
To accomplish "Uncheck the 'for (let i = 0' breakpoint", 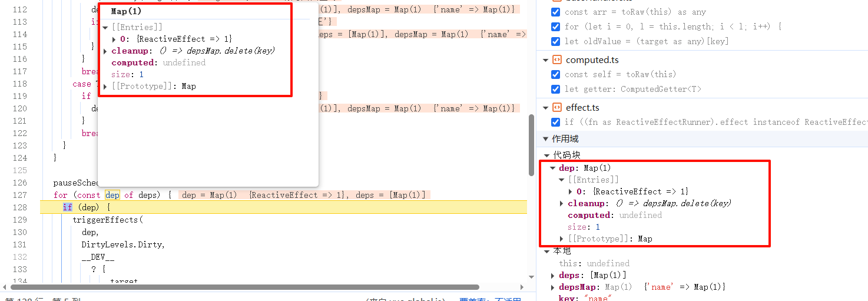I will [555, 27].
